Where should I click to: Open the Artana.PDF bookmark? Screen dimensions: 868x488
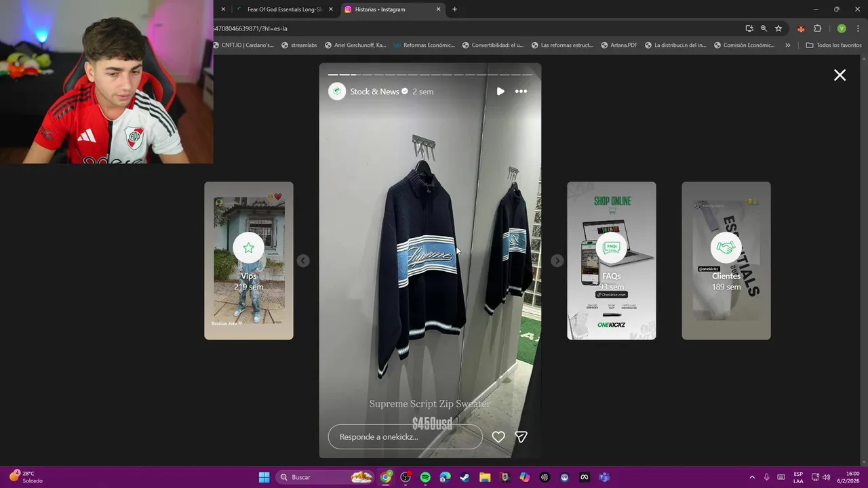619,45
